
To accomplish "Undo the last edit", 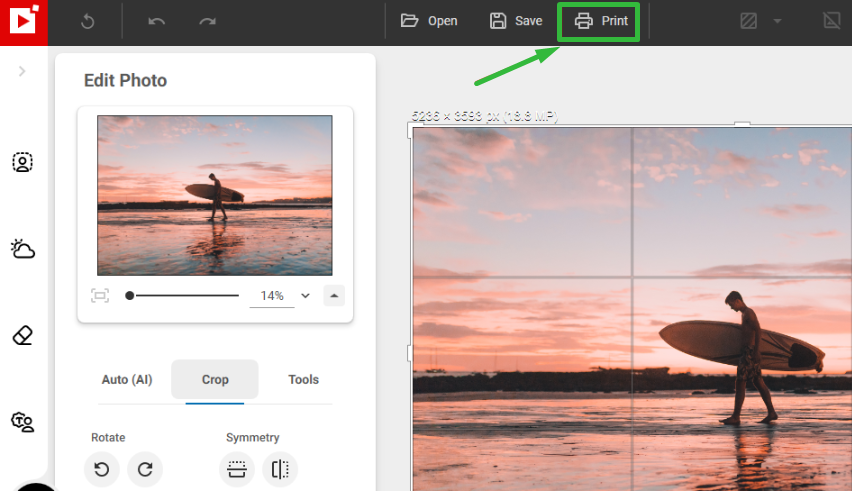I will (156, 22).
